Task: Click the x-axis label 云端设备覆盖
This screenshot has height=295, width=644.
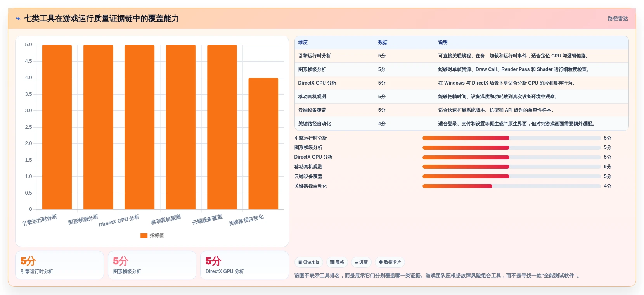Action: click(207, 219)
